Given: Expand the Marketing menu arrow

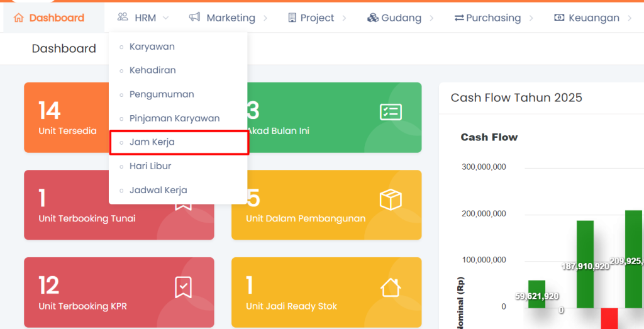Looking at the screenshot, I should point(265,18).
